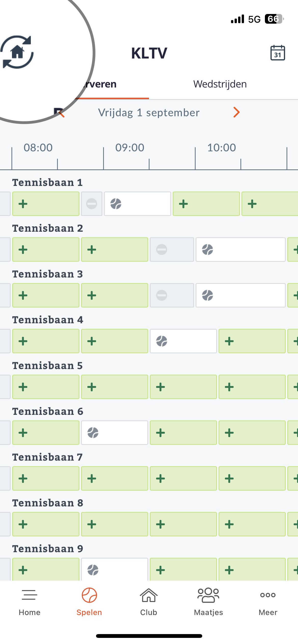Viewport: 298px width, 644px height.
Task: Tap the home refresh icon in magnifier
Action: pos(17,52)
